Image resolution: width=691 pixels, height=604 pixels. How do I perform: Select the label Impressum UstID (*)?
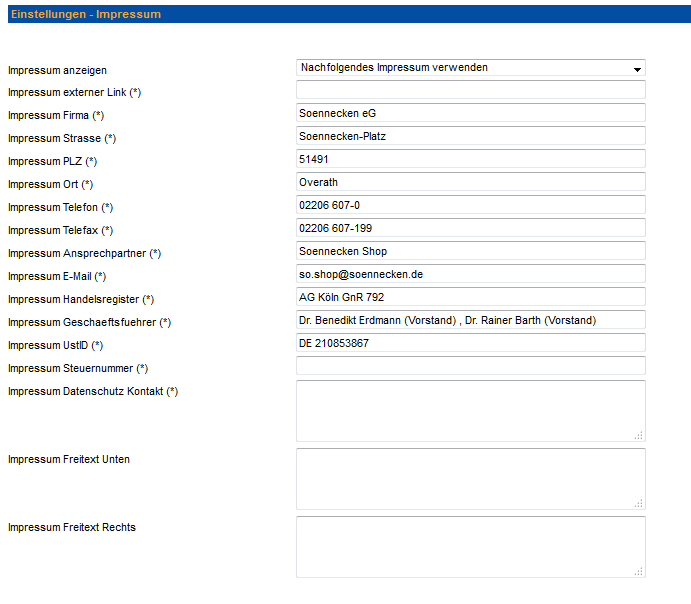pos(56,345)
